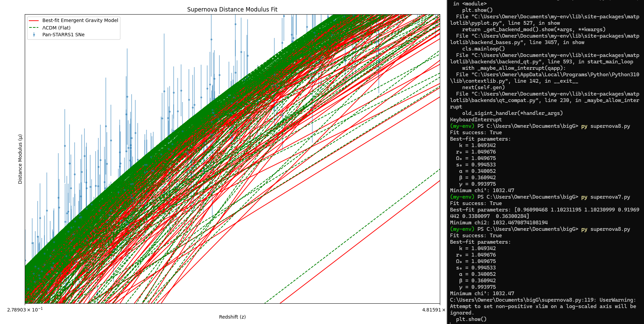The height and width of the screenshot is (324, 644).
Task: Click the 'Pan-STARRS1 SNe' legend label
Action: [x=63, y=35]
